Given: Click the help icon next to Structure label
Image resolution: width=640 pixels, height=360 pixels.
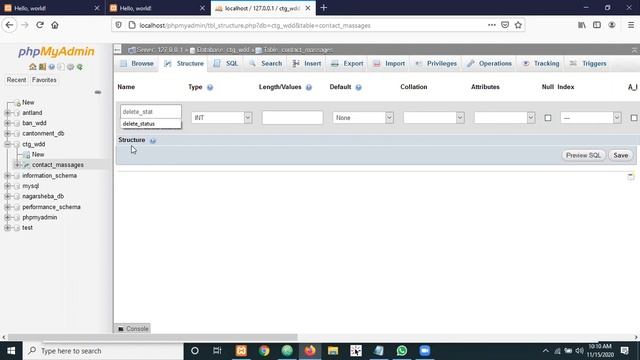Looking at the screenshot, I should pyautogui.click(x=153, y=140).
